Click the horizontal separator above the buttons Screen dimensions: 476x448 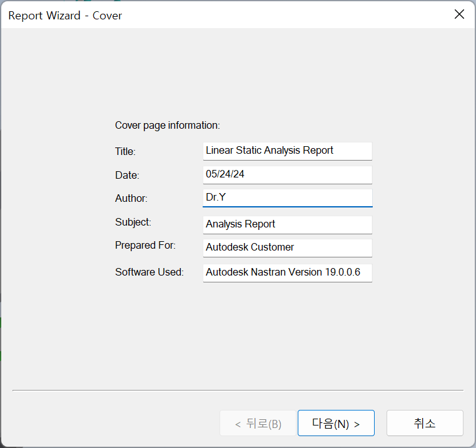click(238, 391)
